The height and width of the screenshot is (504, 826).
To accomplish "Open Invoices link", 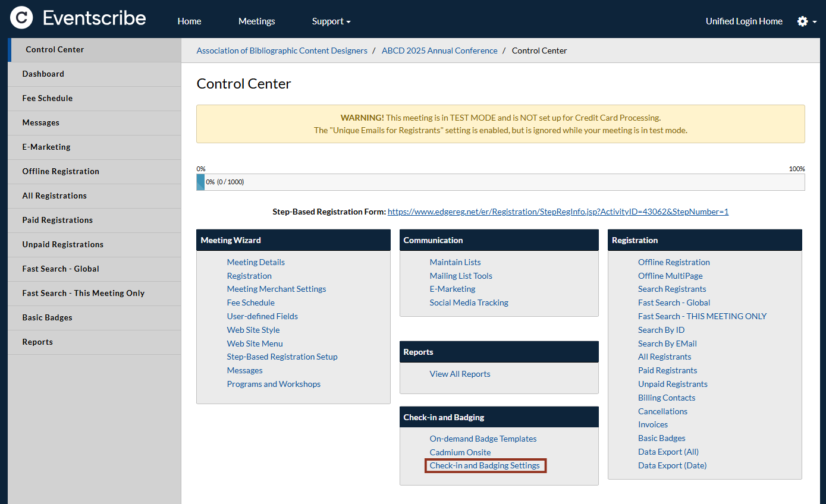I will [653, 424].
